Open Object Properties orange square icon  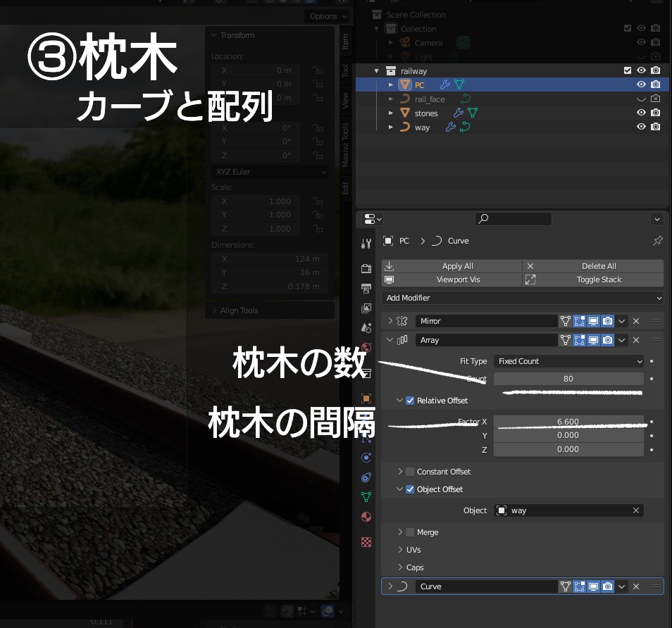[x=366, y=398]
